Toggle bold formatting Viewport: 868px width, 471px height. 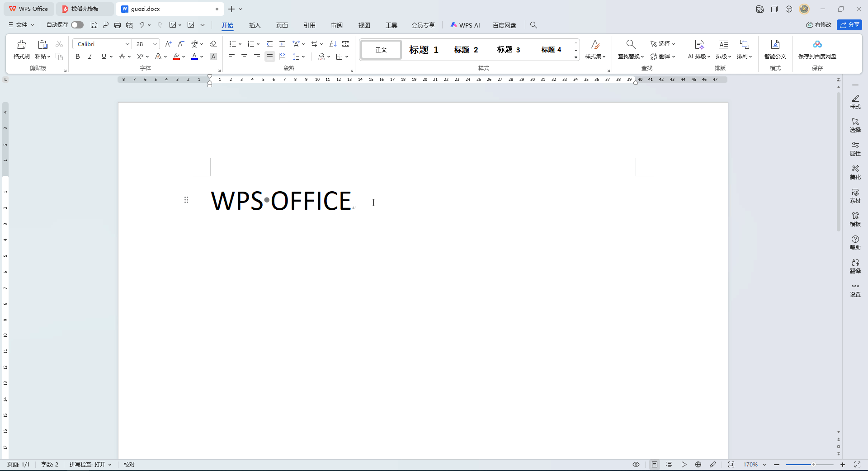pos(77,57)
